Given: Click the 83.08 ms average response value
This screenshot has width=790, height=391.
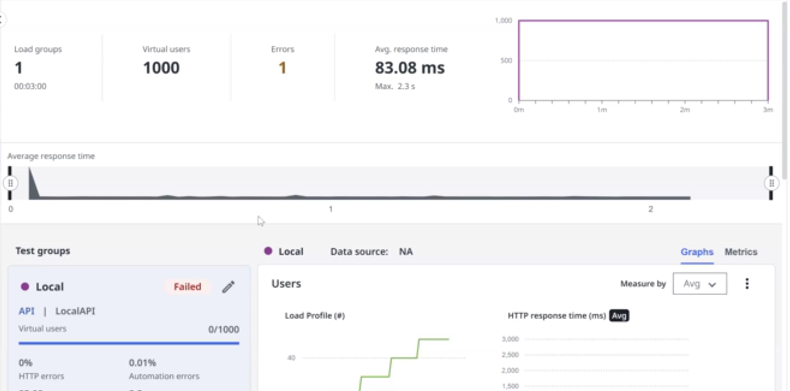Looking at the screenshot, I should coord(410,68).
